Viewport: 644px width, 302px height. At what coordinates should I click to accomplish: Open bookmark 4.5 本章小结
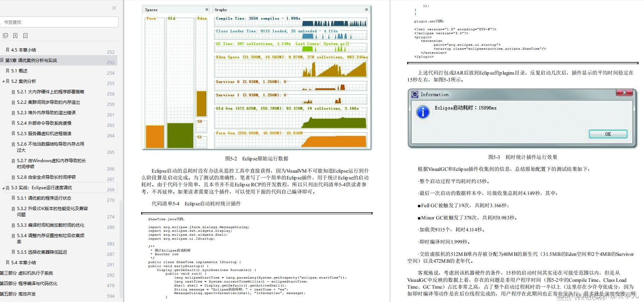(x=23, y=50)
